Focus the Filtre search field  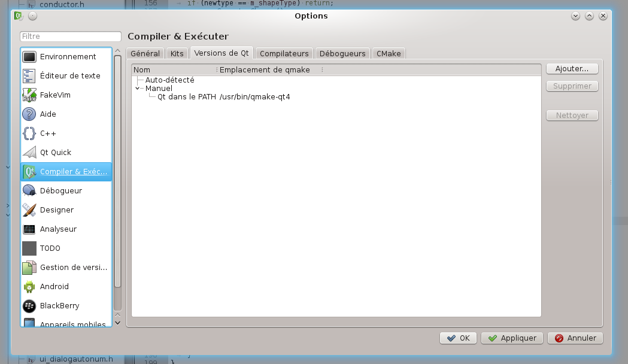71,37
